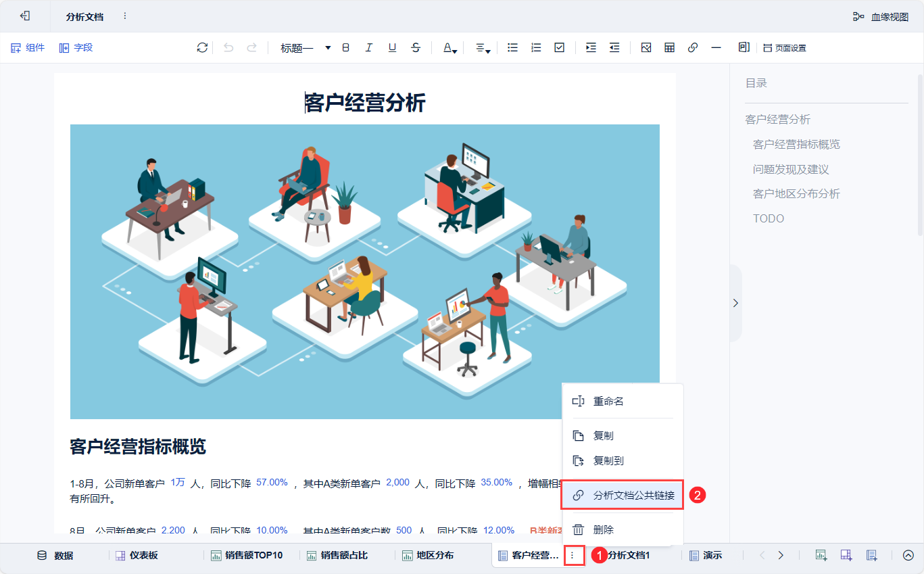Image resolution: width=924 pixels, height=574 pixels.
Task: Open 页面设置 page settings
Action: pyautogui.click(x=785, y=48)
